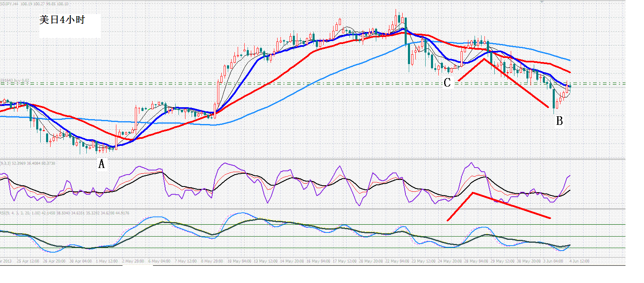Click the '30 May 20:00' time axis label
Screen dimensions: 644x283
click(529, 261)
